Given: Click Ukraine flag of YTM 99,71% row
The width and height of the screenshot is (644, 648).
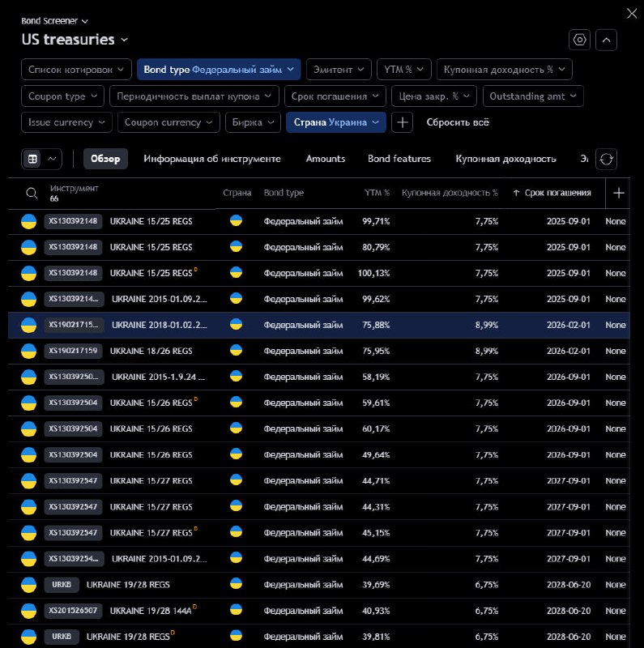Looking at the screenshot, I should [x=236, y=220].
